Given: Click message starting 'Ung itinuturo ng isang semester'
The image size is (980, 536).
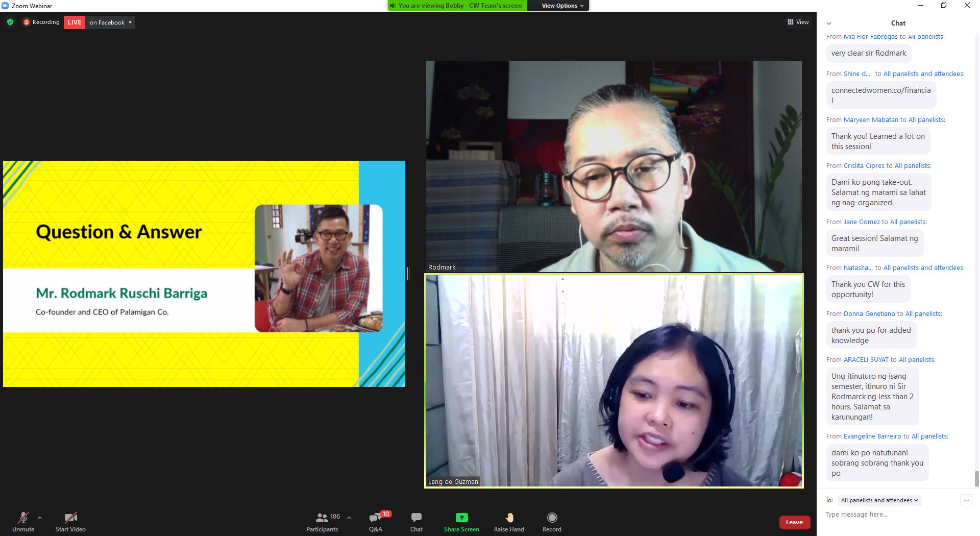Looking at the screenshot, I should point(872,397).
